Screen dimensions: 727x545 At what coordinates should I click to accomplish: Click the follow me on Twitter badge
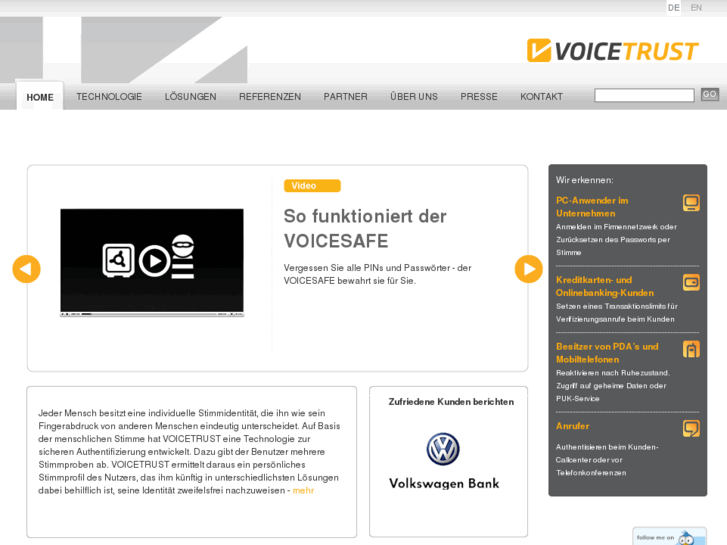pyautogui.click(x=670, y=536)
